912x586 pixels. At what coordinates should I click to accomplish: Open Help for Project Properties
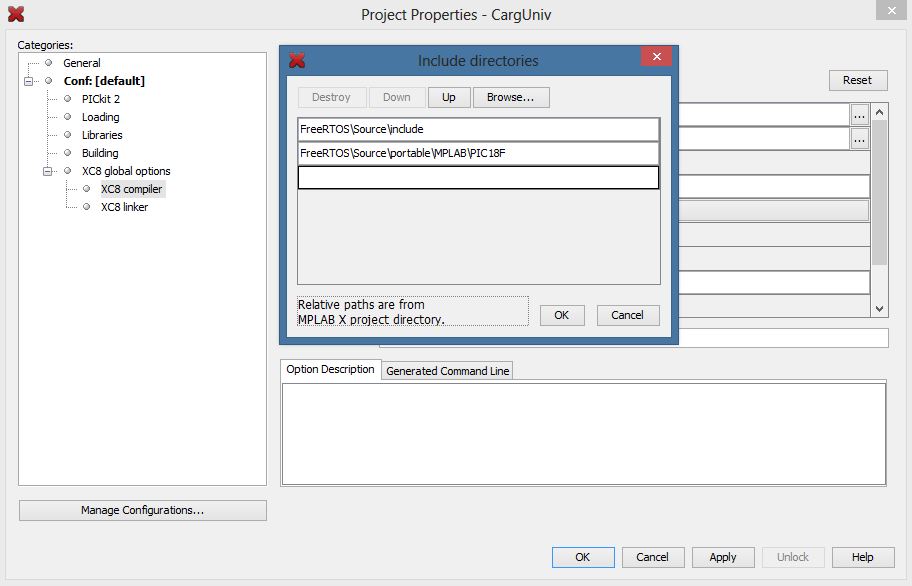pyautogui.click(x=863, y=557)
